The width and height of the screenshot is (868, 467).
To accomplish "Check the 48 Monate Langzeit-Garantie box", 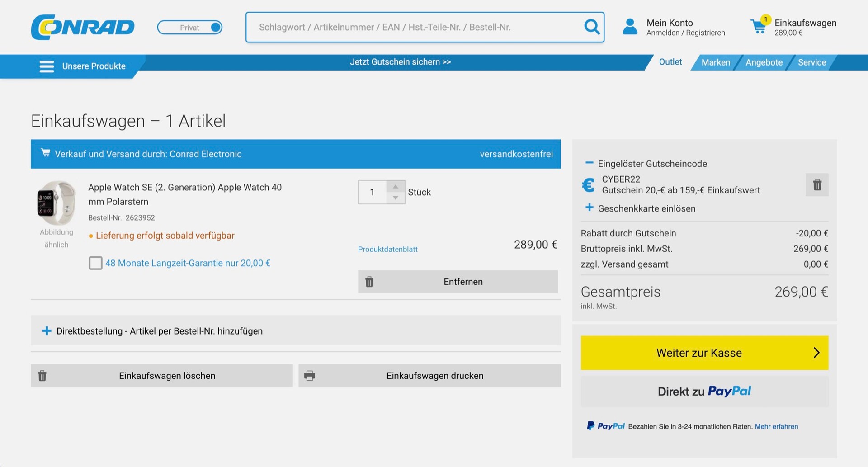I will pyautogui.click(x=95, y=263).
